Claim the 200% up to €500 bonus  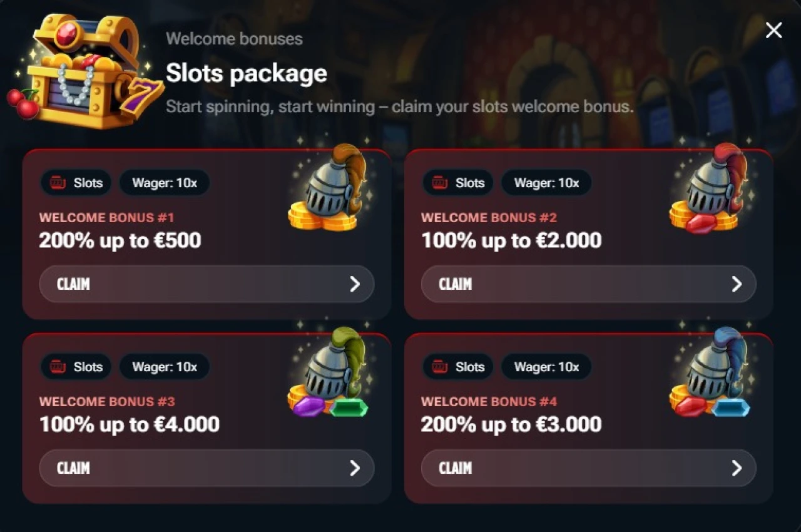[x=207, y=284]
